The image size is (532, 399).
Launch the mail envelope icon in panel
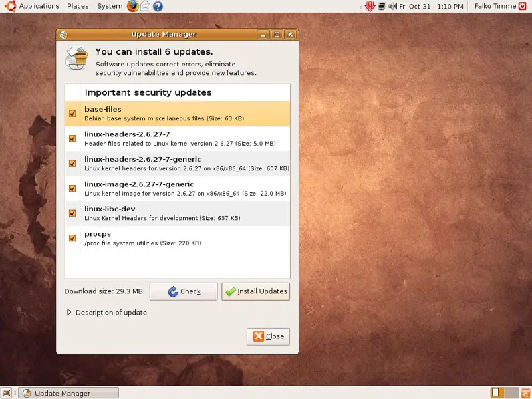(145, 6)
